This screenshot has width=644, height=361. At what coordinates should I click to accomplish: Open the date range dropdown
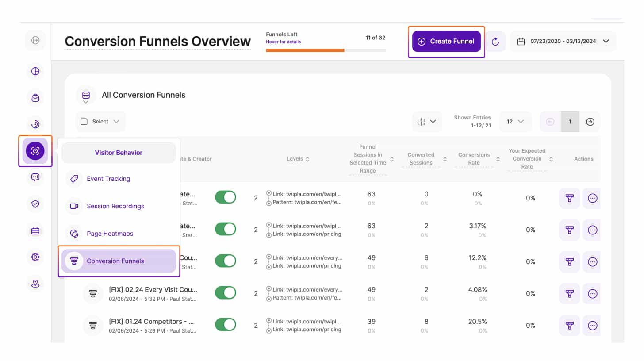[563, 42]
